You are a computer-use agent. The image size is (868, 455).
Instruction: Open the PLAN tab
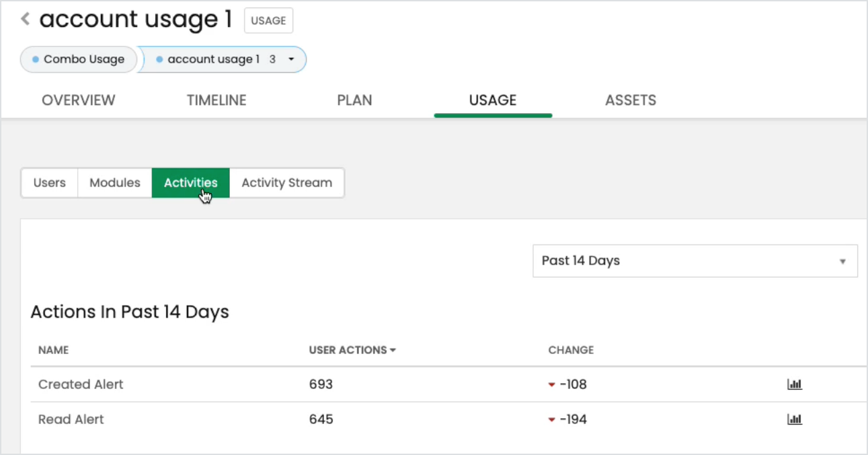(354, 100)
